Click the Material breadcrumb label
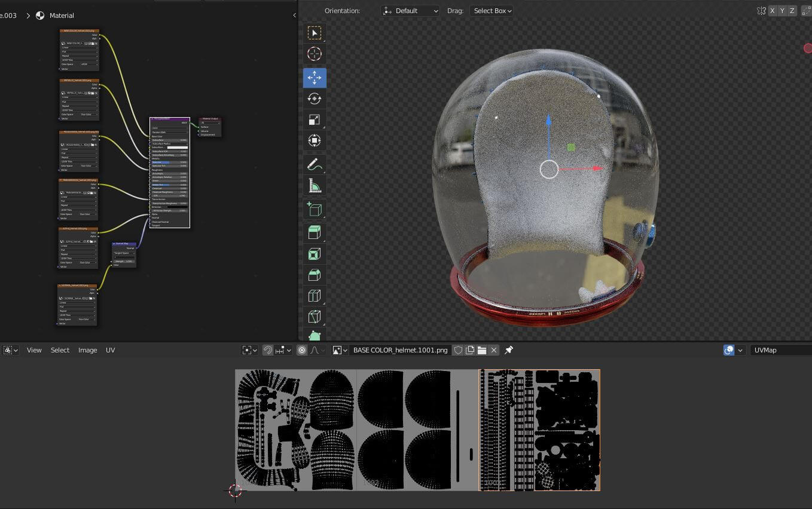The height and width of the screenshot is (509, 812). [62, 16]
